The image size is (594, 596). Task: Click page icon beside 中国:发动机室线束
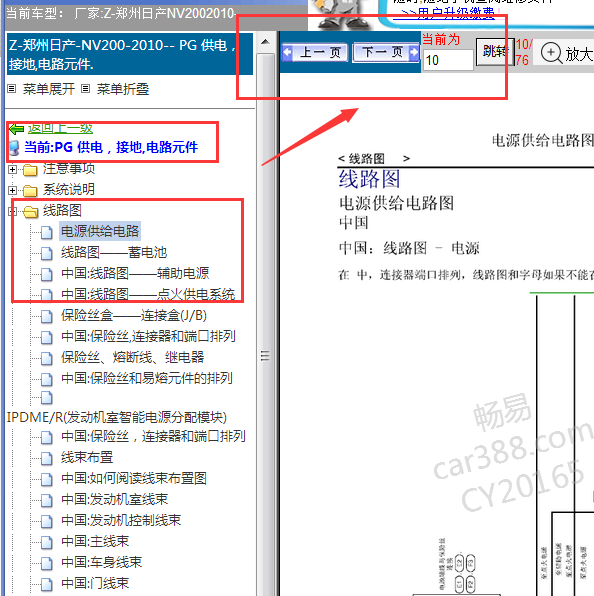46,500
